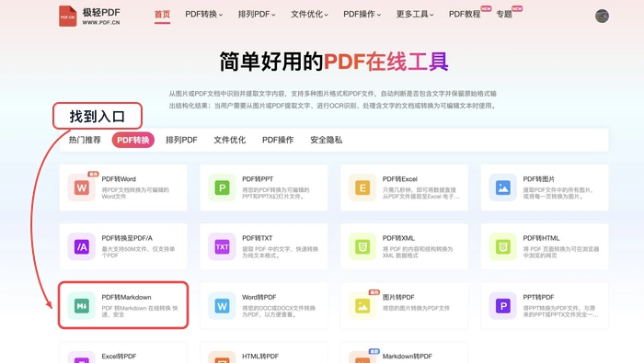Switch to the 文件优化 category tab
The image size is (644, 363).
230,140
